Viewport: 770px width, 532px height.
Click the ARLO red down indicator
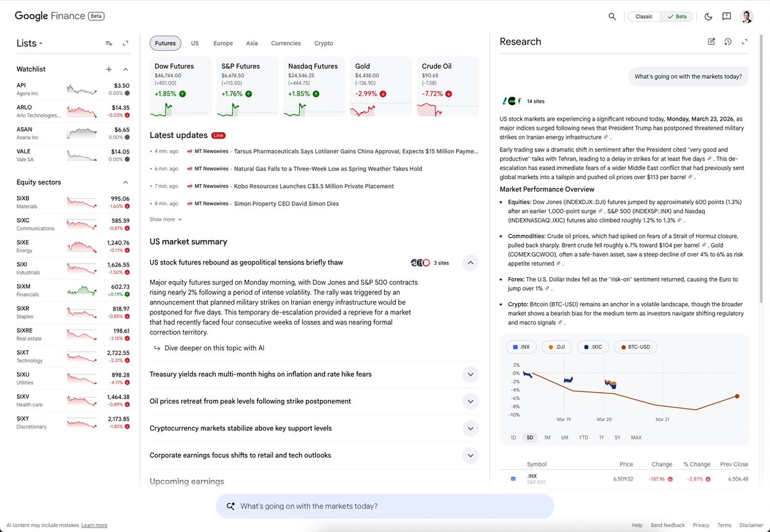pos(127,116)
